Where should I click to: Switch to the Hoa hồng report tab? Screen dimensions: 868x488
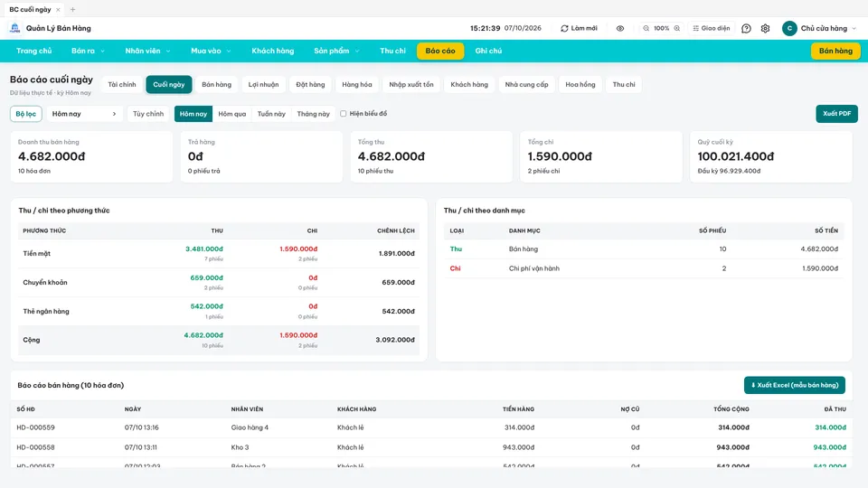coord(580,85)
